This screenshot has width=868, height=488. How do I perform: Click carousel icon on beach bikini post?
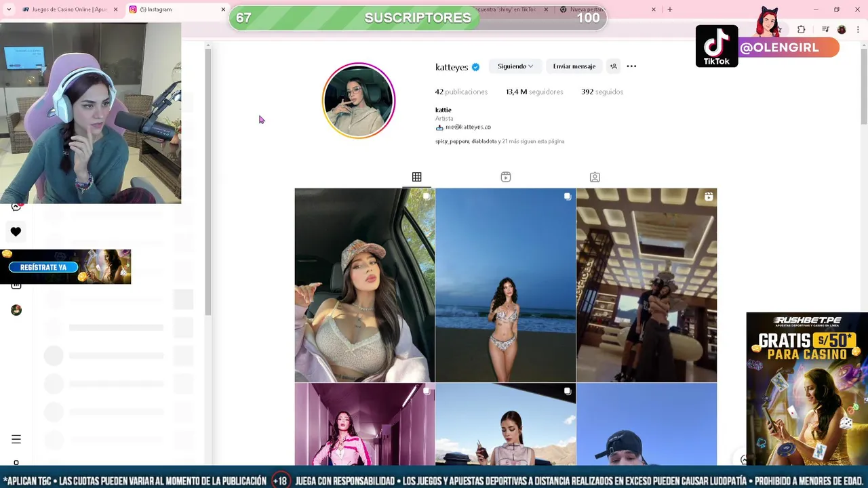(568, 197)
